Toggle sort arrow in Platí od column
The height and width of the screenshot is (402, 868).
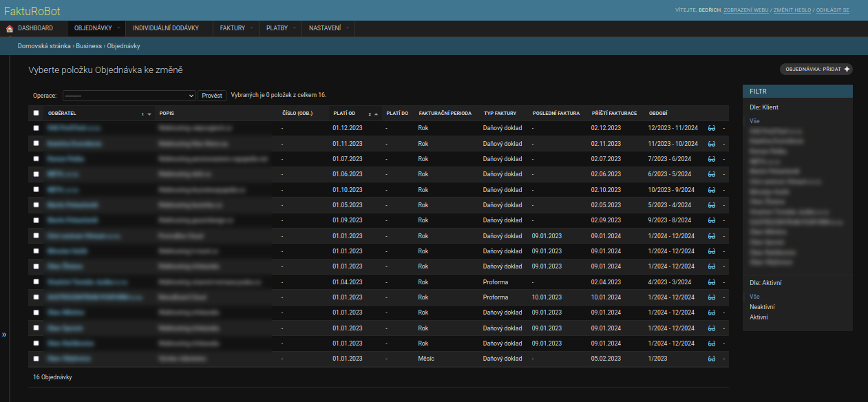pos(376,114)
